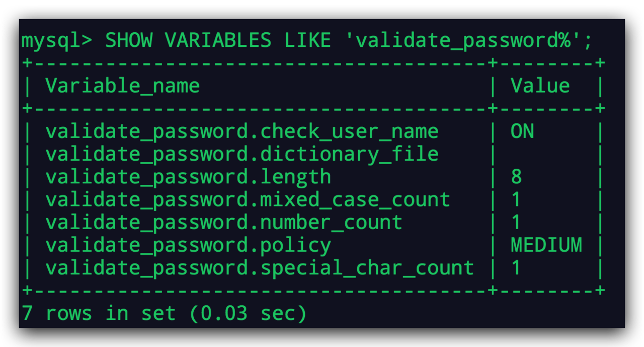Click the Value column header
644x347 pixels.
click(x=540, y=86)
